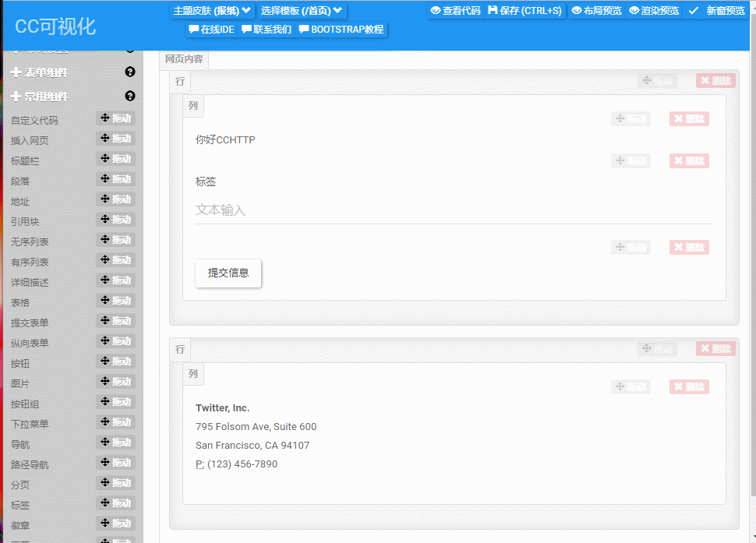This screenshot has width=756, height=543.
Task: Click the 拖动 handle for 导航 component
Action: tap(115, 443)
